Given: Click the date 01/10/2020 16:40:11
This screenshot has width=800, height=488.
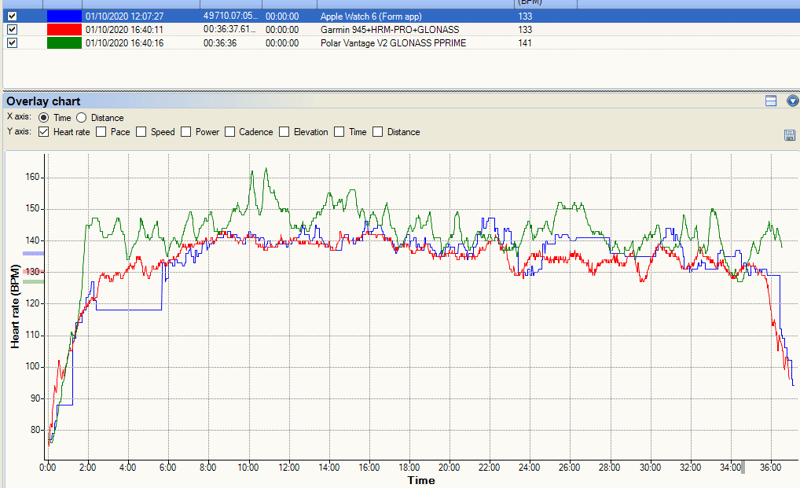Looking at the screenshot, I should tap(124, 30).
